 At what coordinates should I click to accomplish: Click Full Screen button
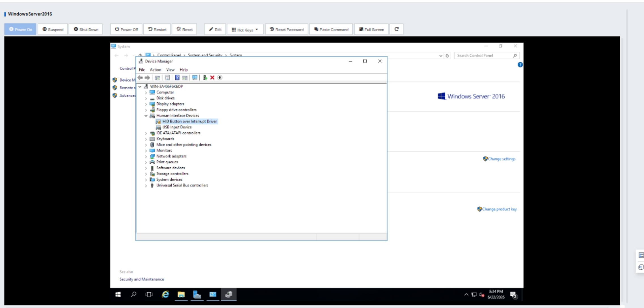pos(371,29)
